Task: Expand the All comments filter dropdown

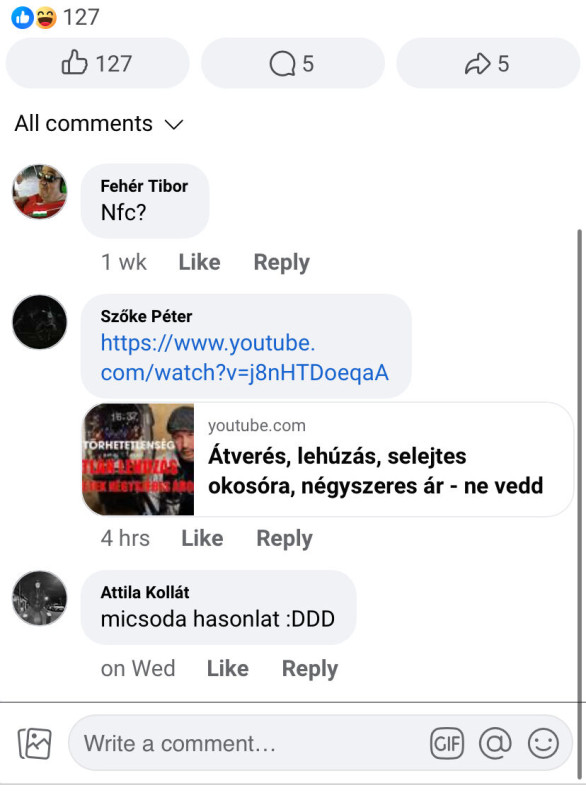Action: 99,124
